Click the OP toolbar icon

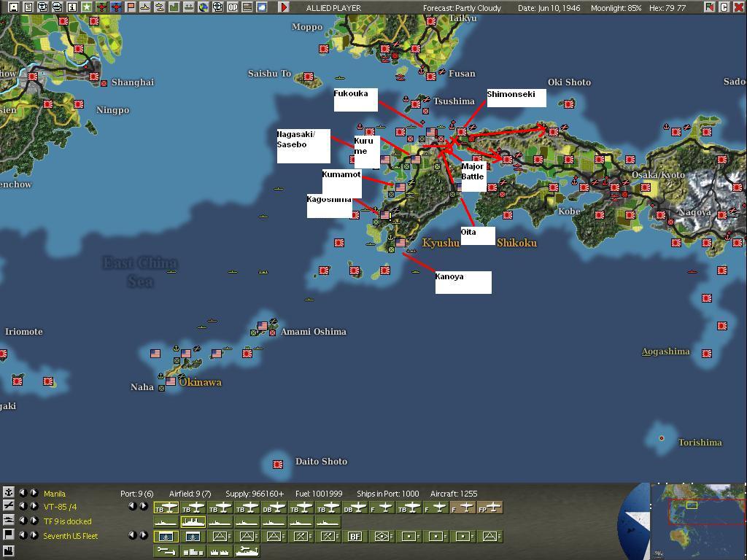click(x=233, y=7)
